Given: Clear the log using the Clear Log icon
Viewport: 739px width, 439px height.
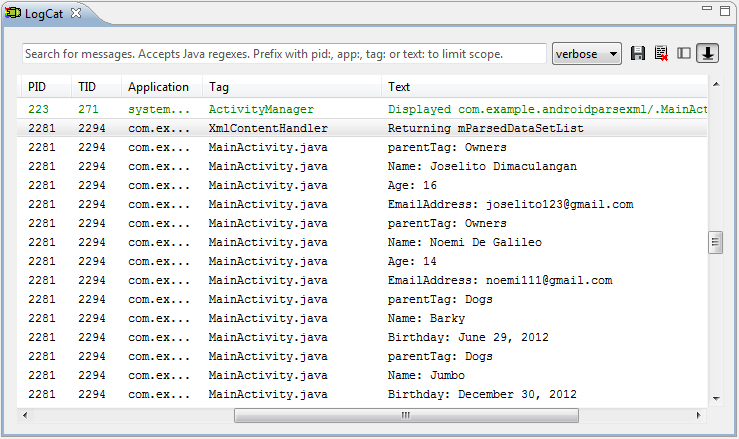Looking at the screenshot, I should 661,53.
